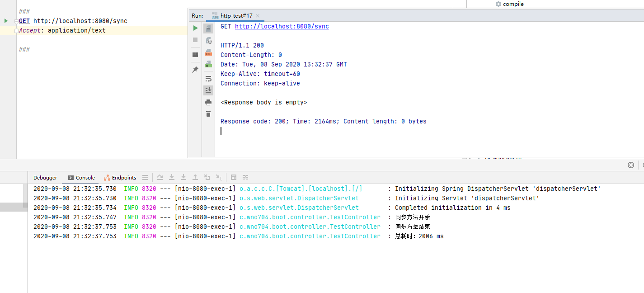Toggle plain text response view

click(x=208, y=28)
